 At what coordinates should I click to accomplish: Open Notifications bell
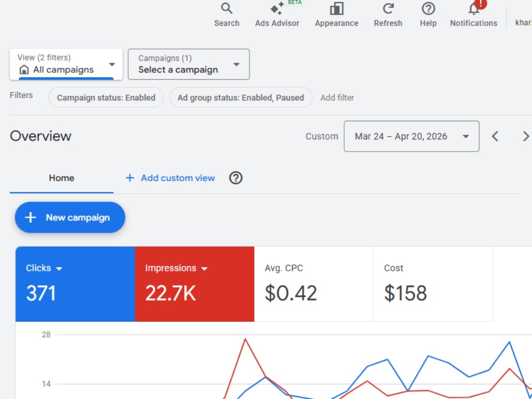[x=473, y=14]
